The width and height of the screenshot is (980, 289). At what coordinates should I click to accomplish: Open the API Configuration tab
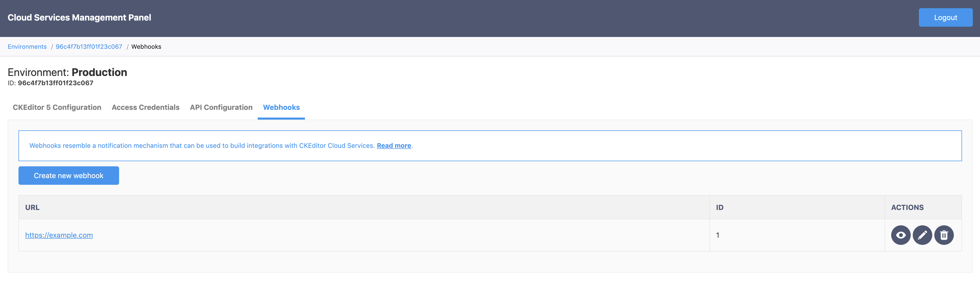(x=221, y=107)
